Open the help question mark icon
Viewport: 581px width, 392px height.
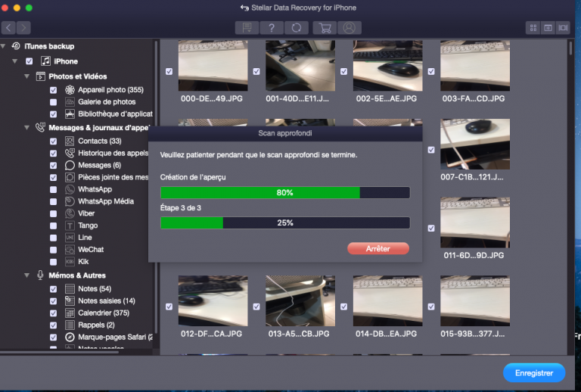click(x=272, y=28)
